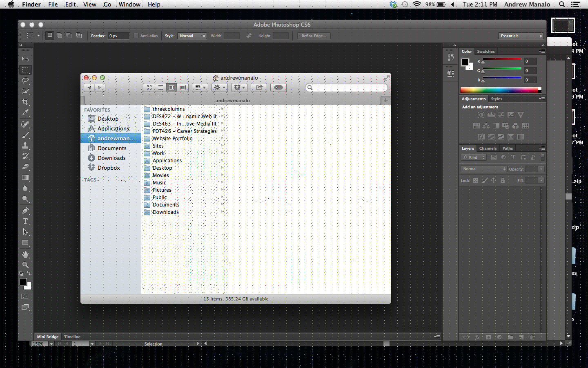Switch Finder window to Cover Flow view

click(x=183, y=88)
